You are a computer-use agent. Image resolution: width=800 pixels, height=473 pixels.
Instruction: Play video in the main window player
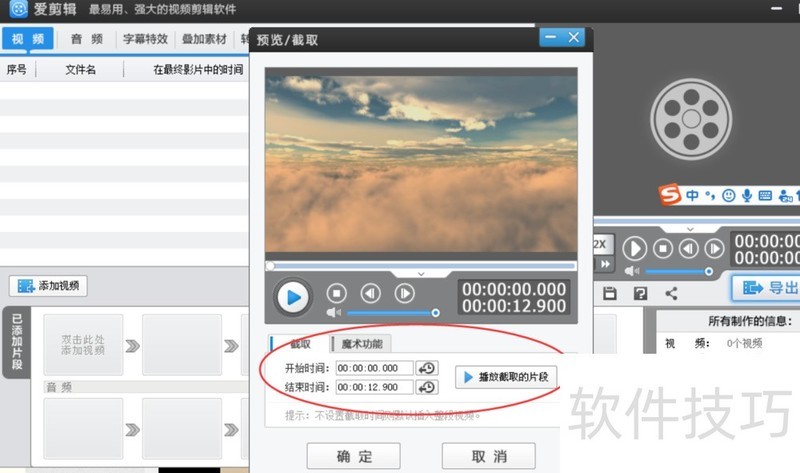[635, 249]
